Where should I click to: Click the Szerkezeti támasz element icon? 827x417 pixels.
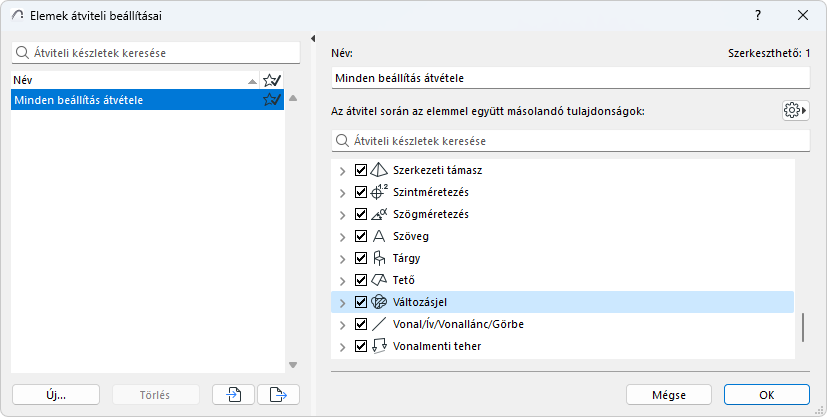pos(379,170)
